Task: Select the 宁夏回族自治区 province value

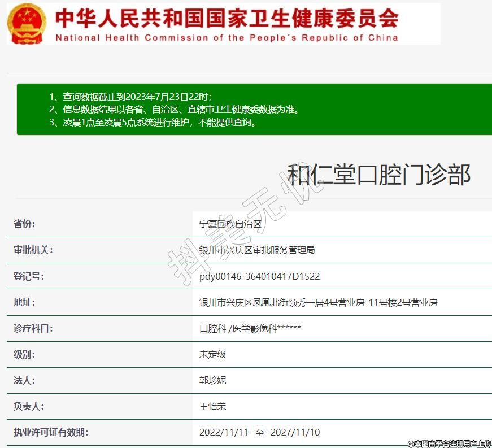Action: [230, 224]
